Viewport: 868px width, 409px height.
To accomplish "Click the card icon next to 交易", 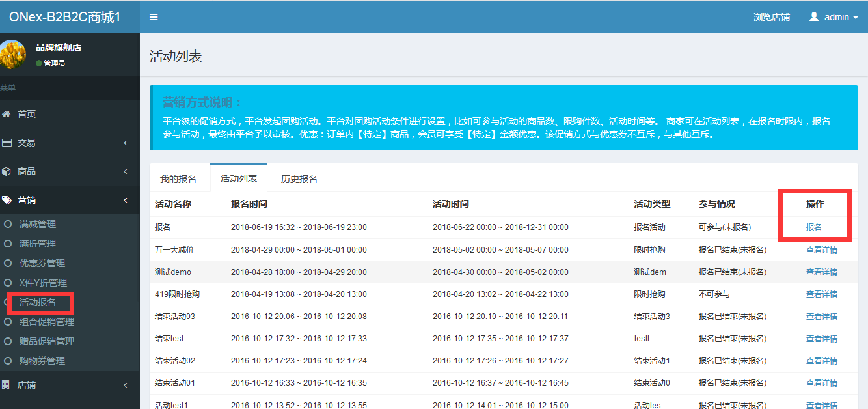I will tap(7, 143).
